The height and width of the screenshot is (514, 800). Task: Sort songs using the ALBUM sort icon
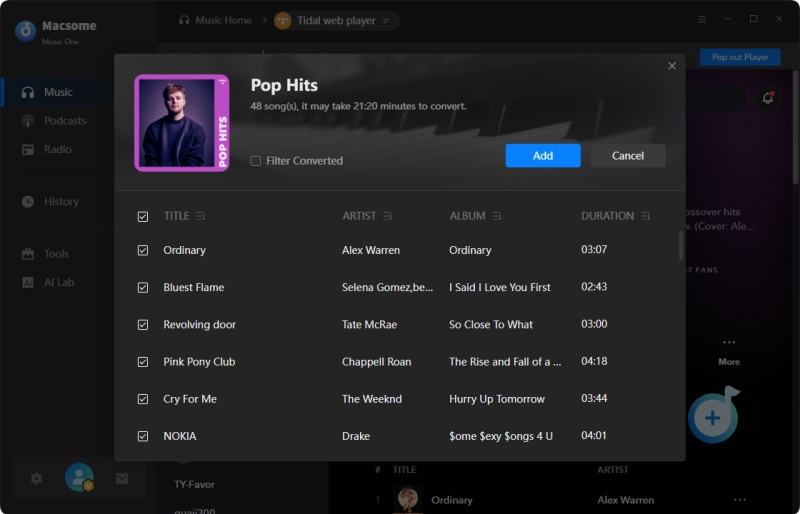pos(497,216)
